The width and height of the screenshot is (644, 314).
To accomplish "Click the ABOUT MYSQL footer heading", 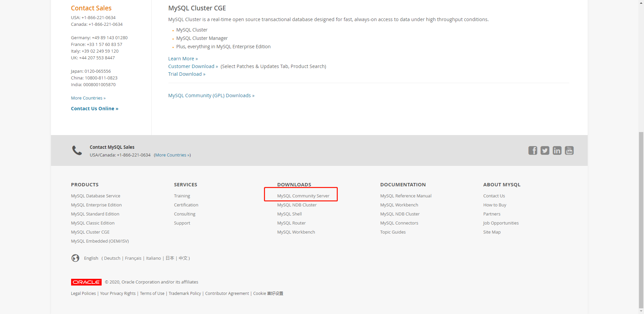I will pyautogui.click(x=502, y=185).
